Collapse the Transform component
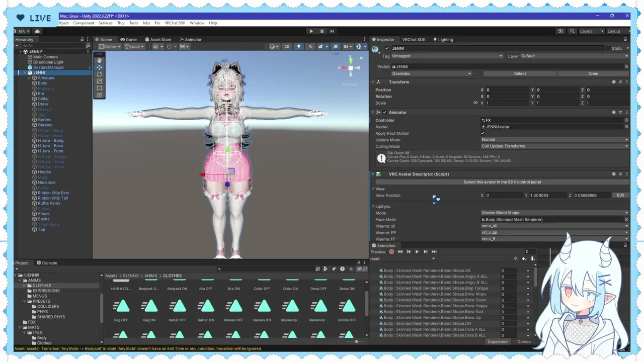The image size is (644, 362). click(373, 82)
